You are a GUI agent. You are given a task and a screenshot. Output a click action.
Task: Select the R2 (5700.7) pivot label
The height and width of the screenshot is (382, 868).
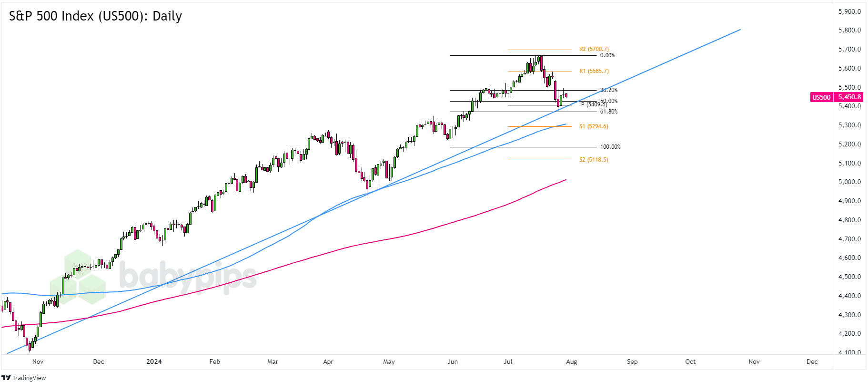(x=594, y=49)
